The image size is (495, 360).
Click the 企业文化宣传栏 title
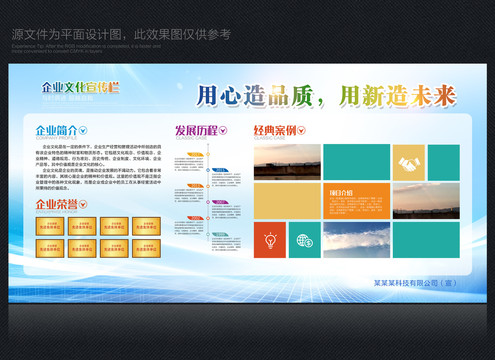coord(80,87)
